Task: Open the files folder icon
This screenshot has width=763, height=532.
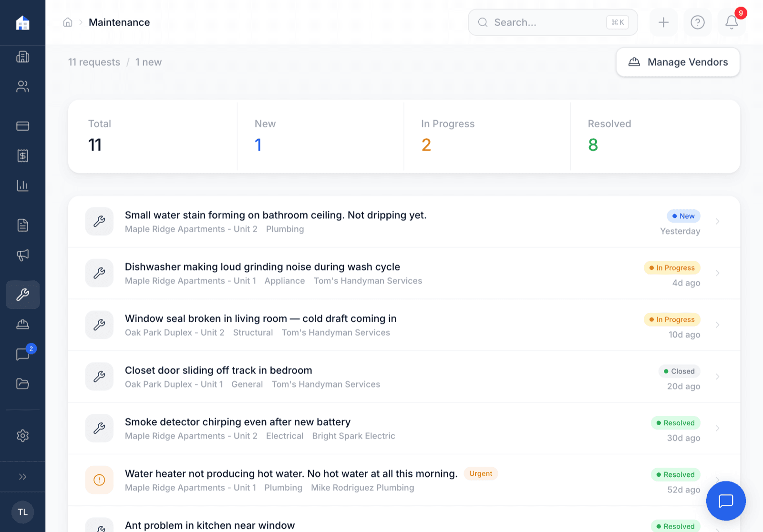Action: (22, 384)
